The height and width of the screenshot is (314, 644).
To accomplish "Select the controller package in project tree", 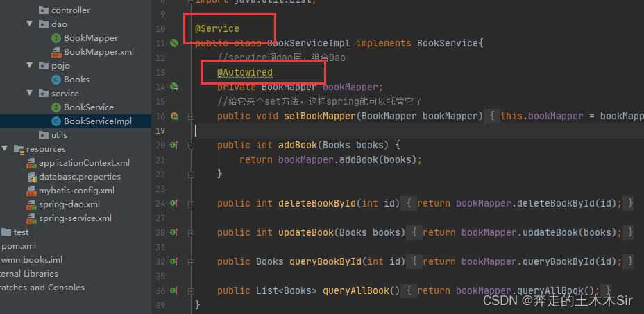I will (x=71, y=10).
